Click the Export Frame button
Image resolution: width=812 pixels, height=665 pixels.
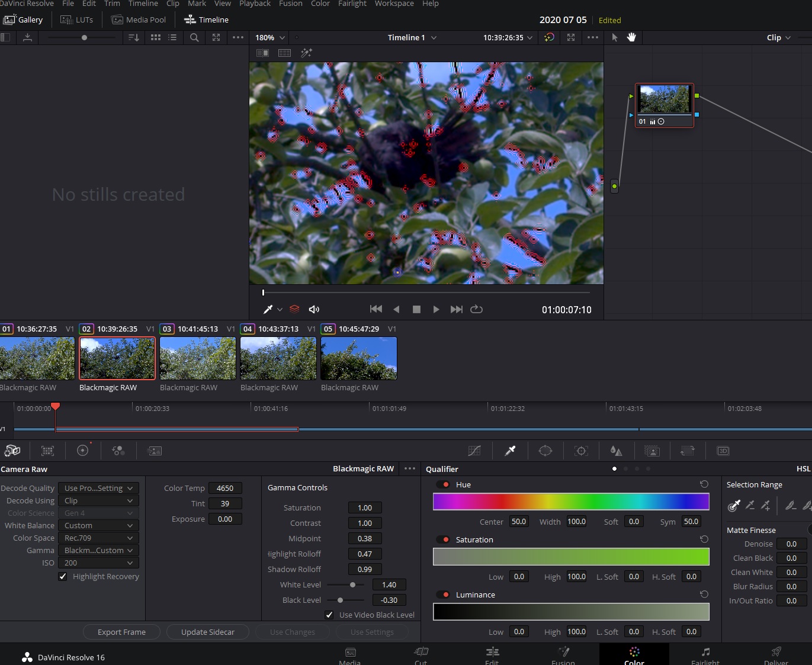121,632
